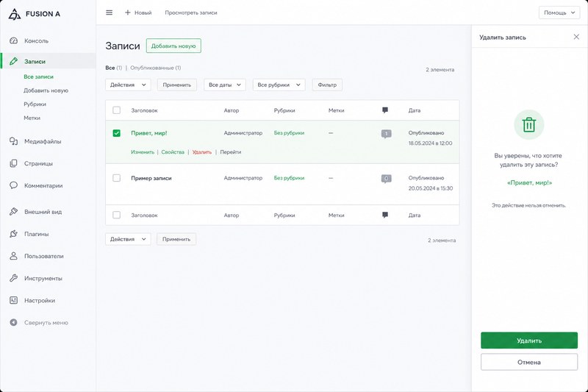Image resolution: width=588 pixels, height=392 pixels.
Task: Click the Консоль dashboard icon
Action: [13, 41]
